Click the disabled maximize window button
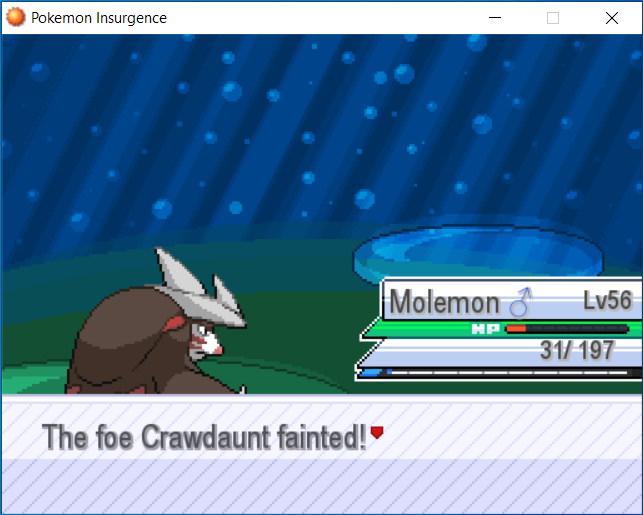This screenshot has width=643, height=515. 553,18
